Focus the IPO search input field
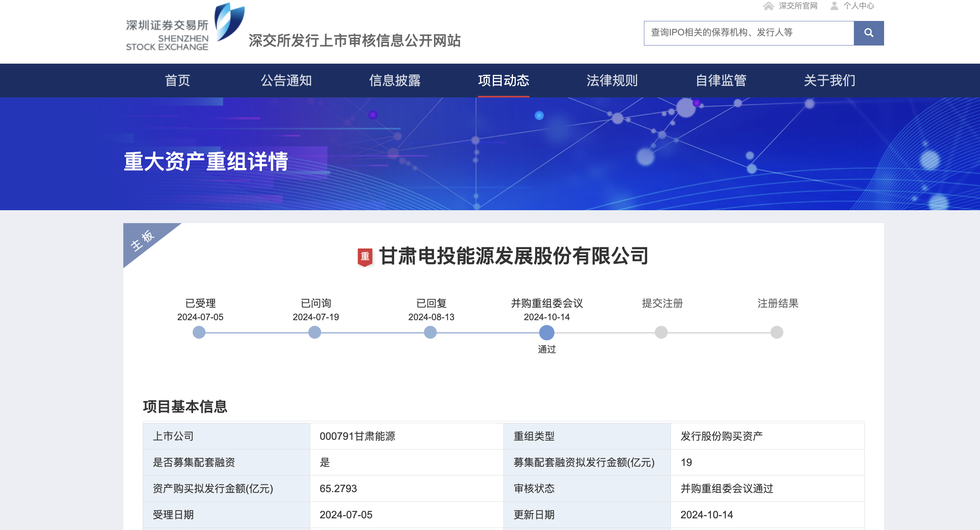 pos(749,33)
